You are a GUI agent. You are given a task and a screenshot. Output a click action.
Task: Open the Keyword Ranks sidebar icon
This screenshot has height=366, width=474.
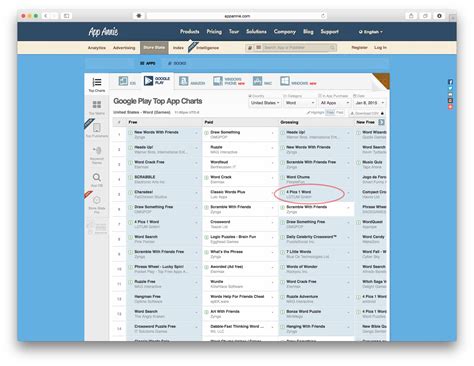pos(97,150)
